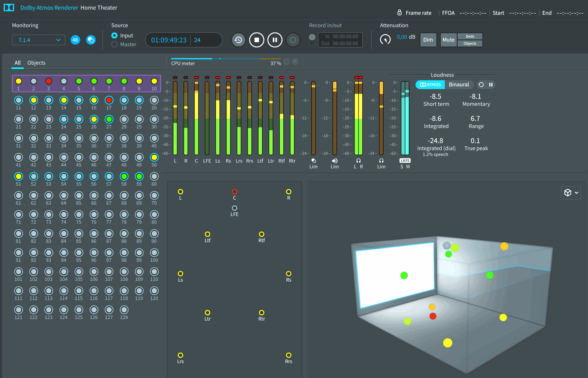Pause the loudness measurement

click(490, 85)
